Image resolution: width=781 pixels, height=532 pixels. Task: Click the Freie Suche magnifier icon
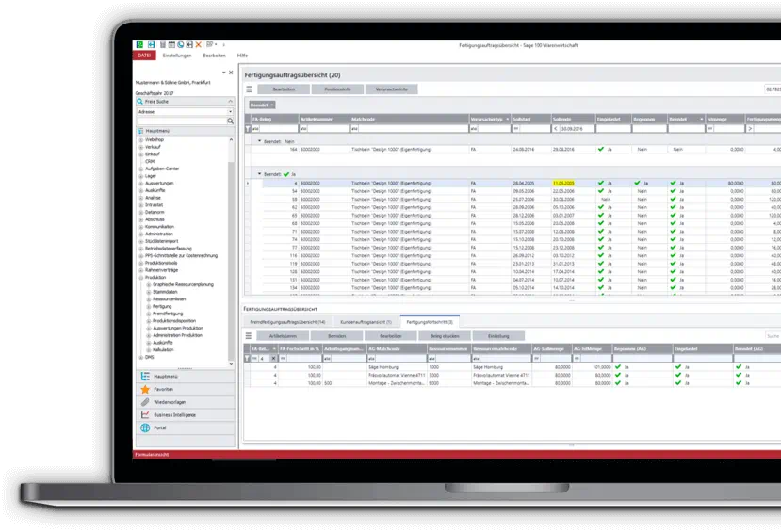[140, 101]
